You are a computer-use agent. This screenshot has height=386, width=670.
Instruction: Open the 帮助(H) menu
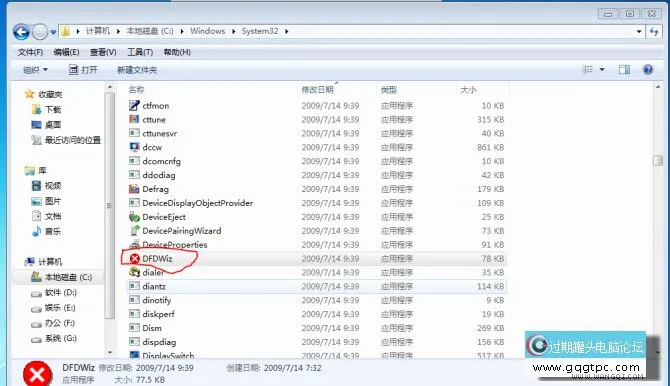tap(177, 52)
